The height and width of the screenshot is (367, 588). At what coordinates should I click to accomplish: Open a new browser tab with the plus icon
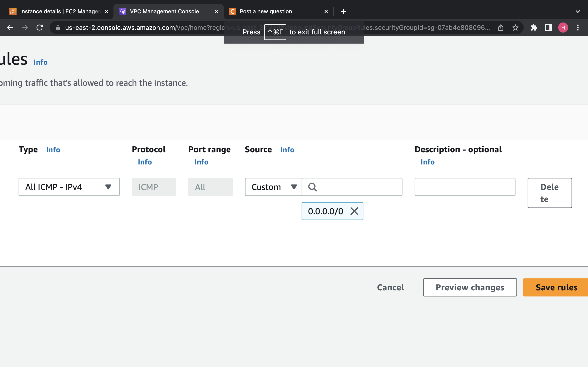343,11
